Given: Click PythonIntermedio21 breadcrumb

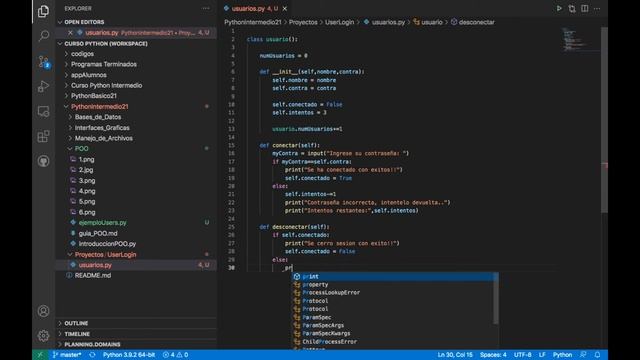Looking at the screenshot, I should pos(253,22).
